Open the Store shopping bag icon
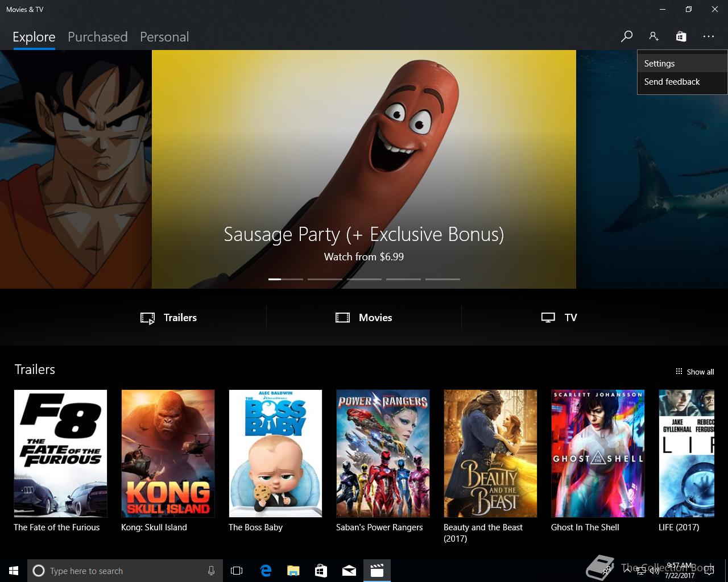 681,36
